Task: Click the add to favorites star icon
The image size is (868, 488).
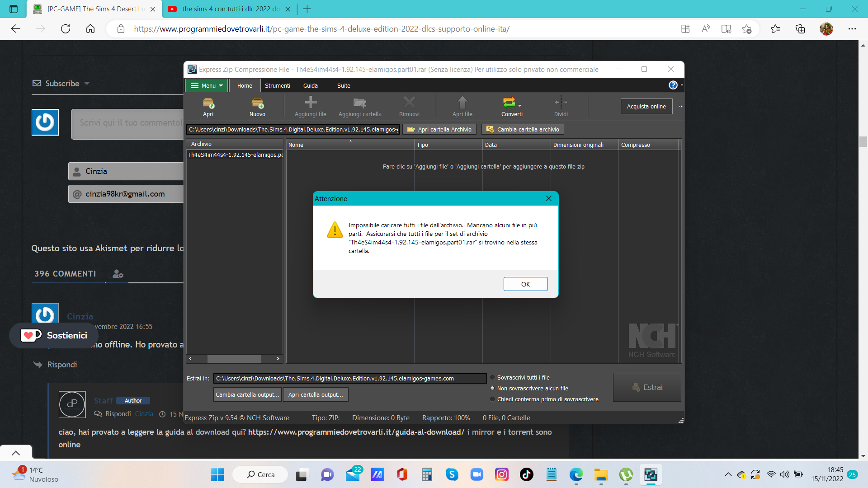Action: (x=746, y=29)
